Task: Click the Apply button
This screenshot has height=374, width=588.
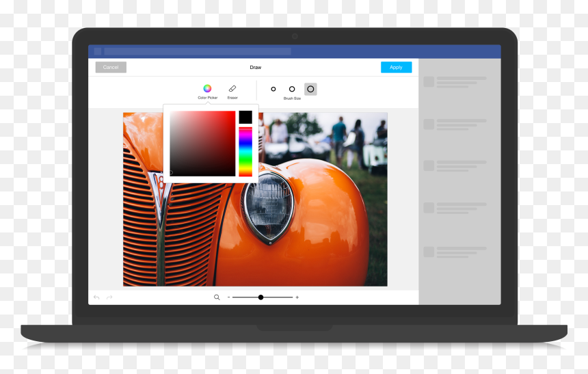Action: coord(396,67)
